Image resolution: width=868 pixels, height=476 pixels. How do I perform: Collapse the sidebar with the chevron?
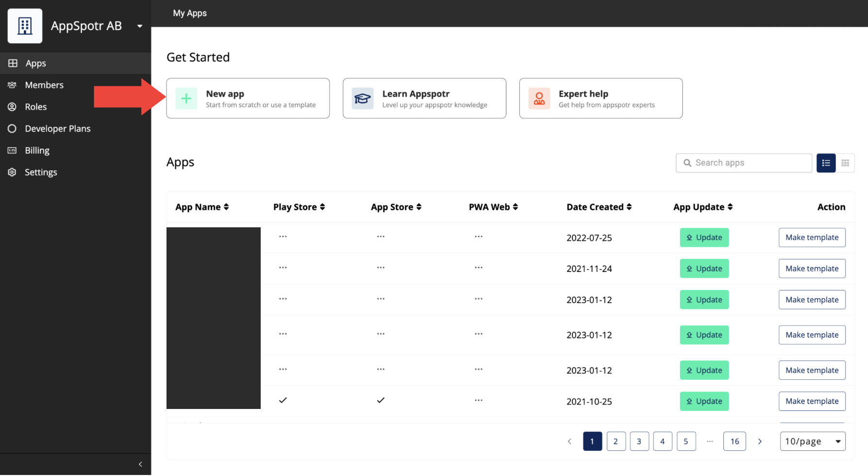pos(140,464)
